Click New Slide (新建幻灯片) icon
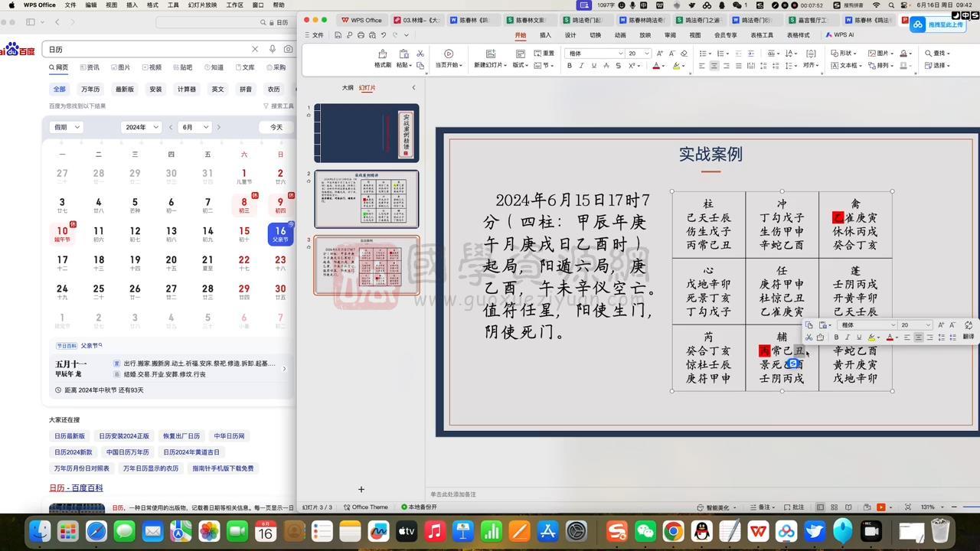The height and width of the screenshot is (551, 980). point(492,54)
